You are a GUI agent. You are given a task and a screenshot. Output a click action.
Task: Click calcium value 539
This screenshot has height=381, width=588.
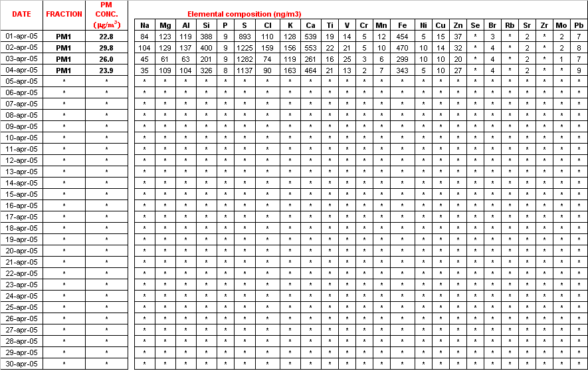[310, 37]
